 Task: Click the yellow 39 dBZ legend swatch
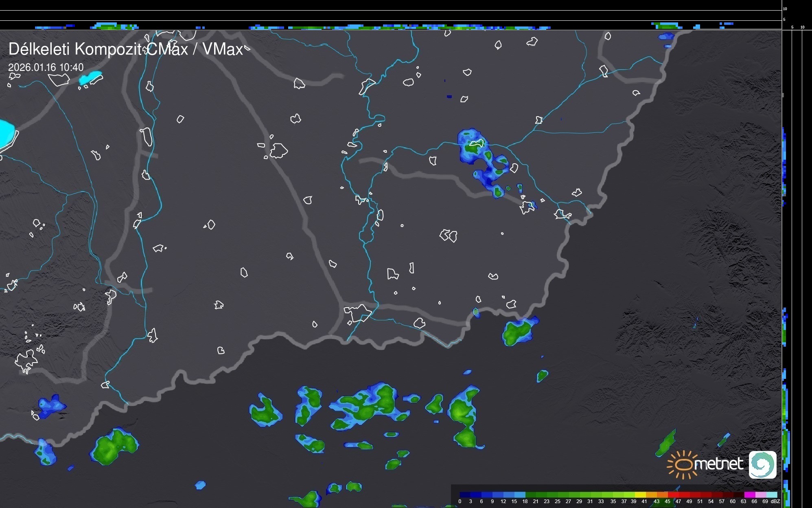(x=641, y=495)
